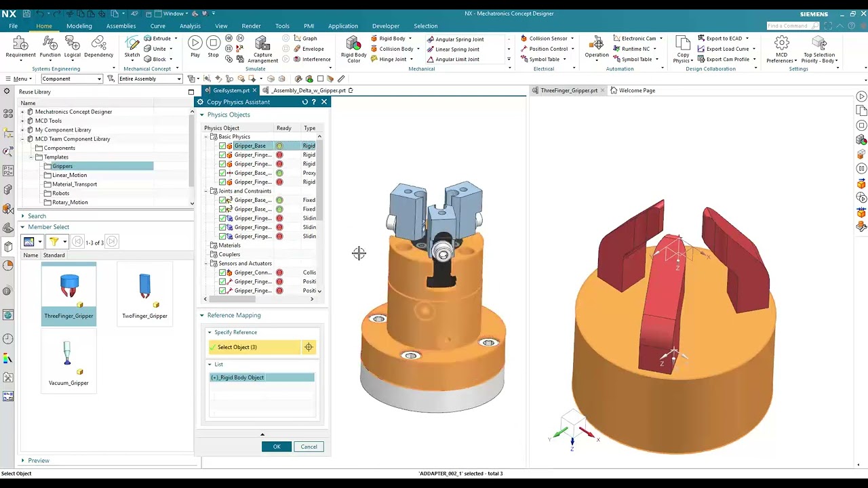The width and height of the screenshot is (868, 488).
Task: Click Top Selection Priority - Body
Action: click(818, 50)
